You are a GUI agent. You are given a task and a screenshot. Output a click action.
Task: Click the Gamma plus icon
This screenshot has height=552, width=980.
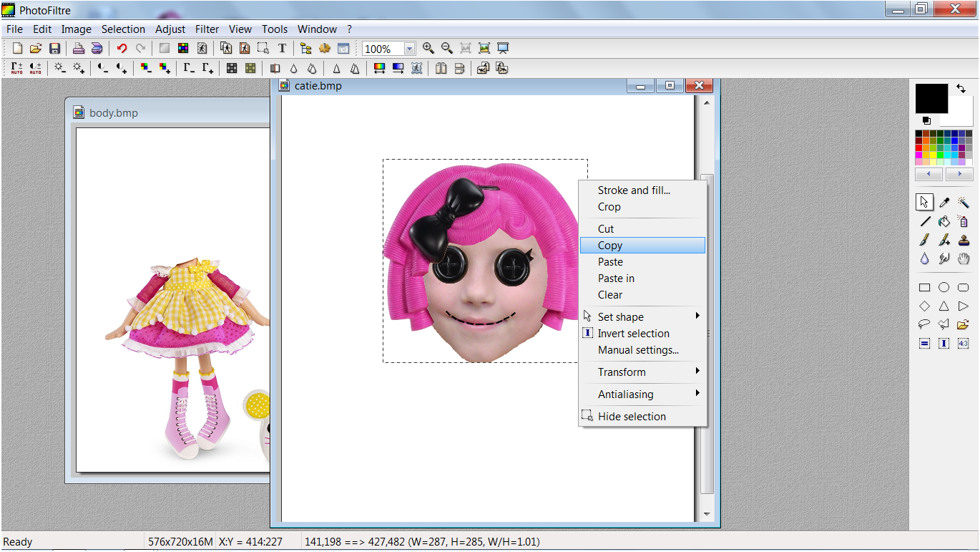tap(208, 68)
